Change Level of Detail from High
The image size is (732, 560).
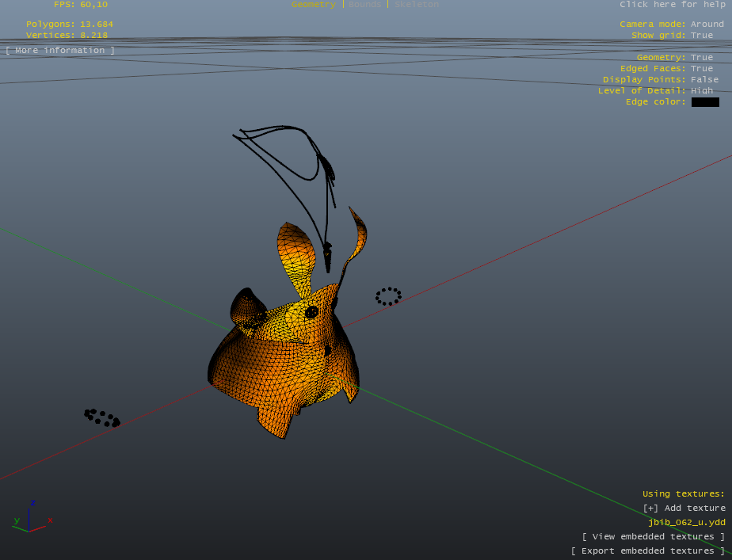(x=702, y=90)
